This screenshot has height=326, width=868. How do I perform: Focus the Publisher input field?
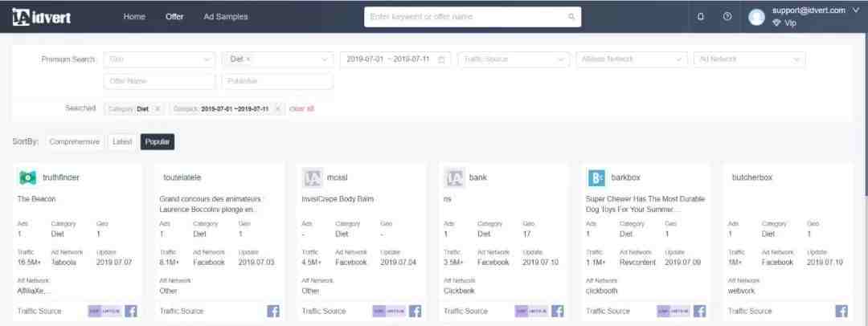[x=278, y=81]
